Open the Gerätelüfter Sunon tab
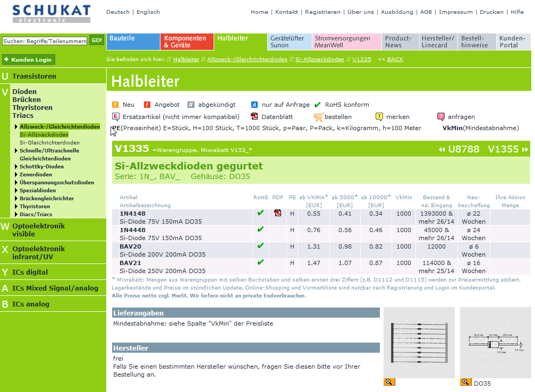The height and width of the screenshot is (392, 535). coord(290,41)
